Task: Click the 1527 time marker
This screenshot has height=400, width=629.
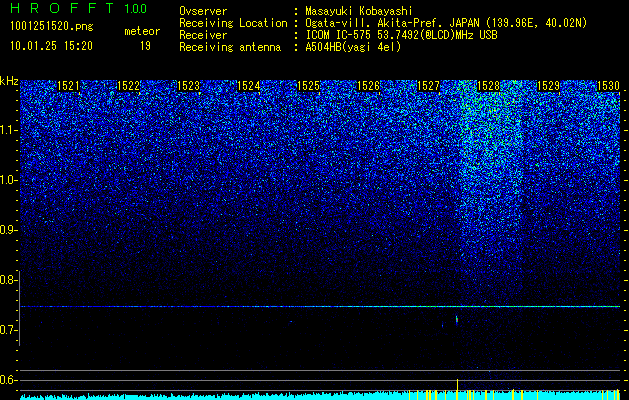Action: [428, 86]
